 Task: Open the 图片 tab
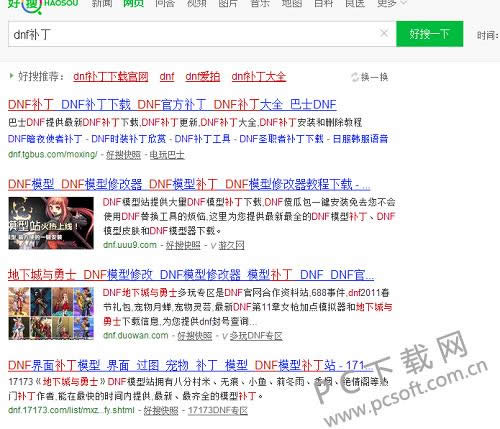coord(228,3)
